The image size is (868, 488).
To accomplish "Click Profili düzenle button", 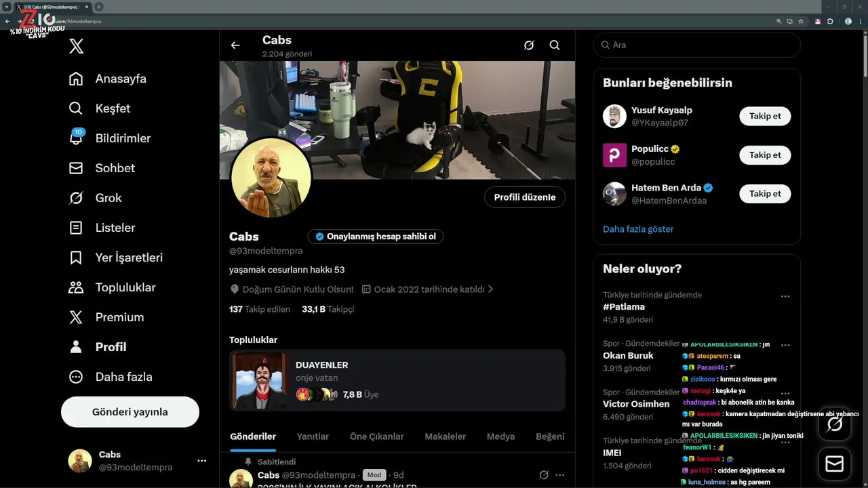I will click(525, 197).
